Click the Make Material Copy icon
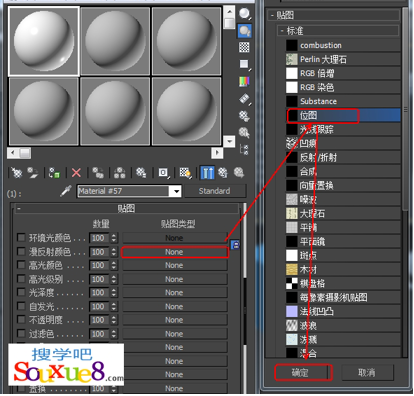Image resolution: width=414 pixels, height=396 pixels. pos(98,173)
